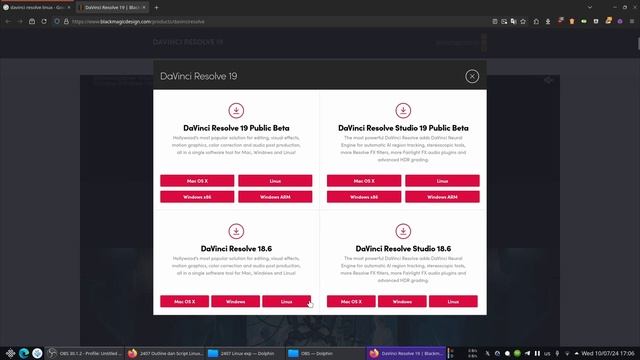Go forward in browser history

pos(20,21)
